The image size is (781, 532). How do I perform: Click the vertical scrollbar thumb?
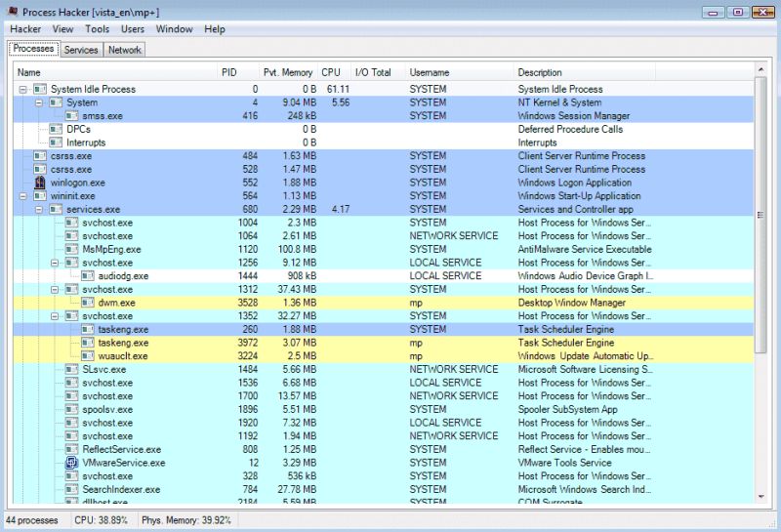point(760,215)
